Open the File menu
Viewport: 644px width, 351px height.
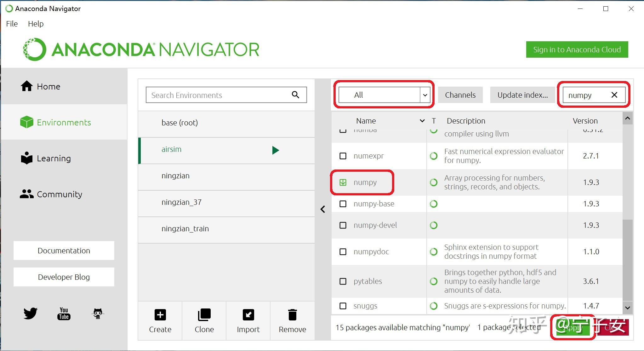pos(12,24)
